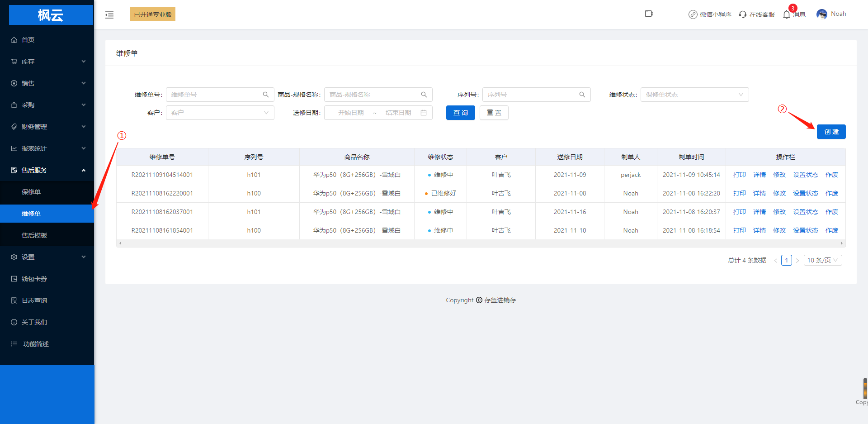Expand the 报表统计 sidebar menu
This screenshot has width=868, height=424.
47,148
